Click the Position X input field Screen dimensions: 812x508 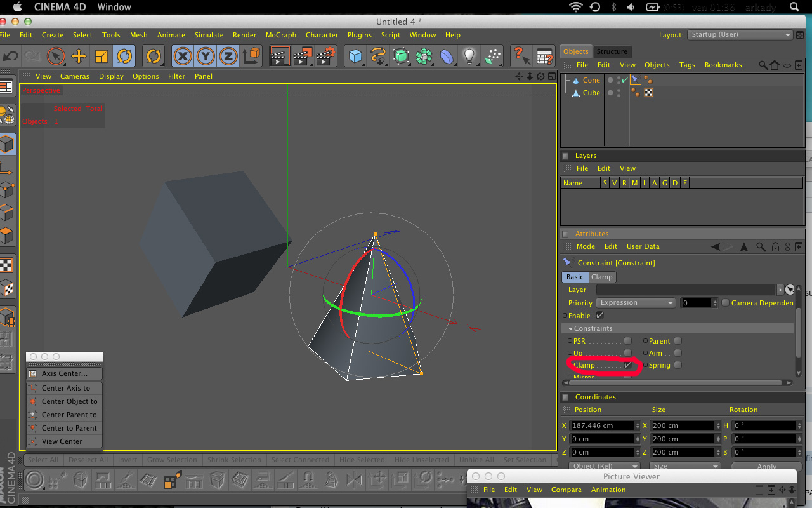(x=603, y=425)
